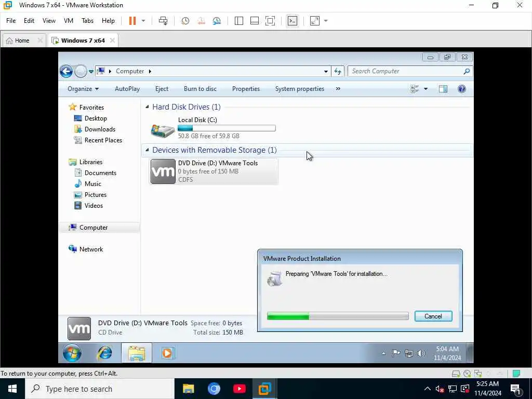This screenshot has width=532, height=399.
Task: Open Windows Media Player in guest taskbar
Action: click(x=168, y=353)
